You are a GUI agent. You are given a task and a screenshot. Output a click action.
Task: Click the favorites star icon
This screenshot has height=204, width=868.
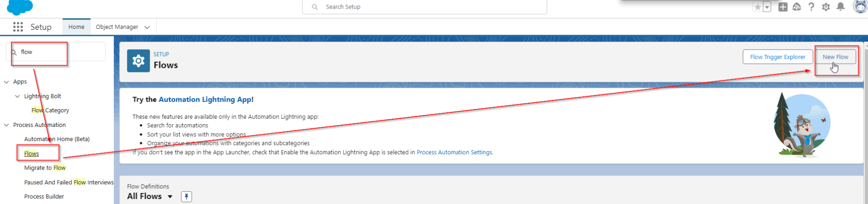[x=757, y=7]
